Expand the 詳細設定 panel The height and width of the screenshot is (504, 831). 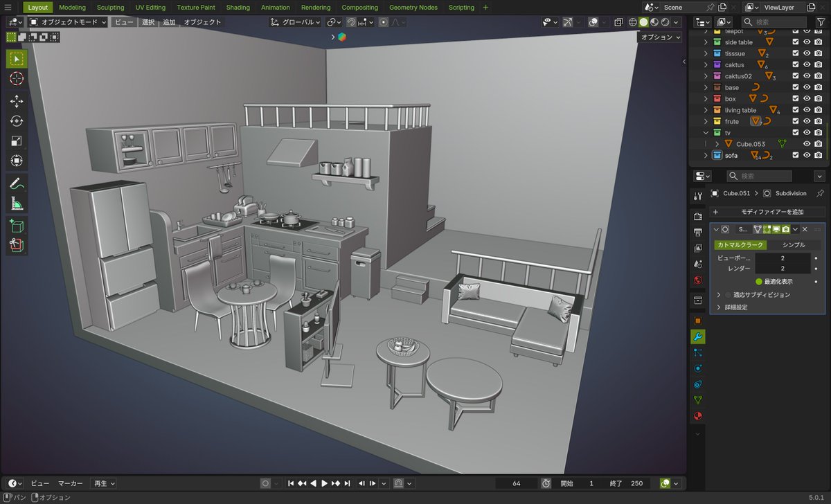[718, 307]
